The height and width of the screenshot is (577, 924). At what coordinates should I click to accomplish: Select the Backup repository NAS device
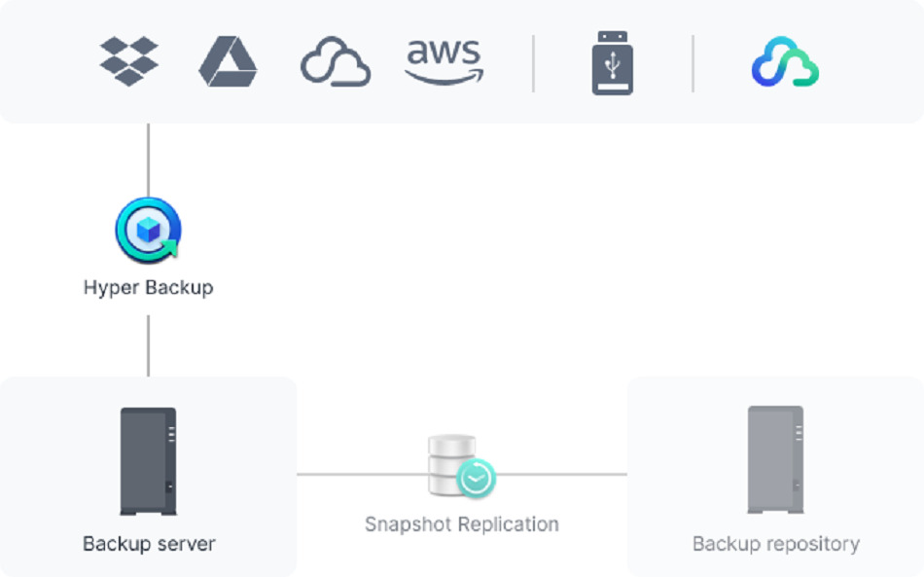775,460
